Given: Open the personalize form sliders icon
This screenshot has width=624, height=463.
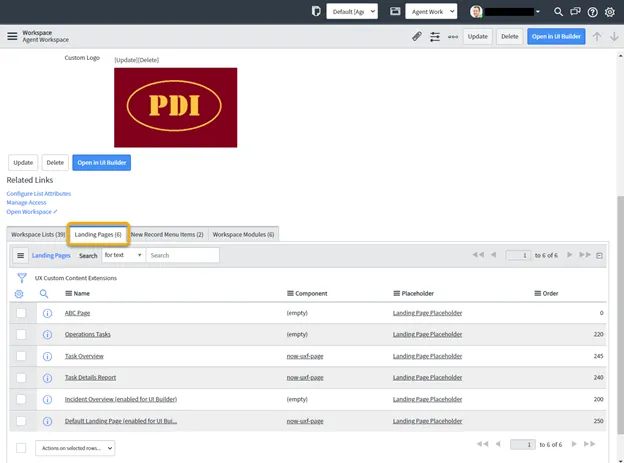Looking at the screenshot, I should pos(435,36).
